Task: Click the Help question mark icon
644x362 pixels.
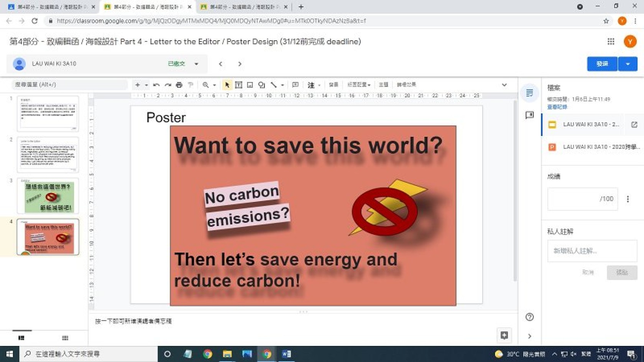Action: tap(529, 317)
